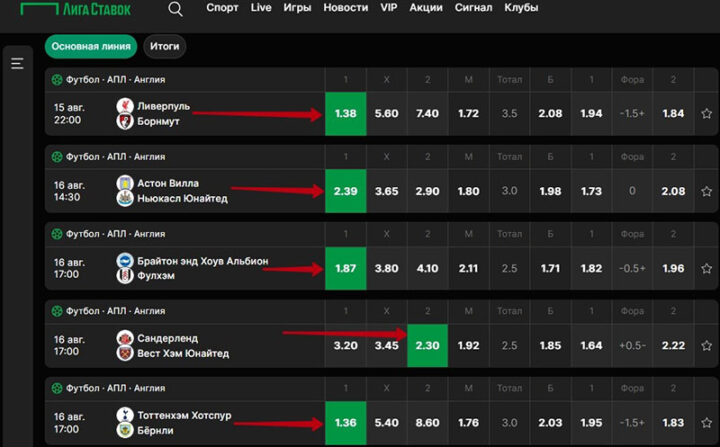
Task: Click West Ham United club crest icon
Action: pyautogui.click(x=125, y=353)
